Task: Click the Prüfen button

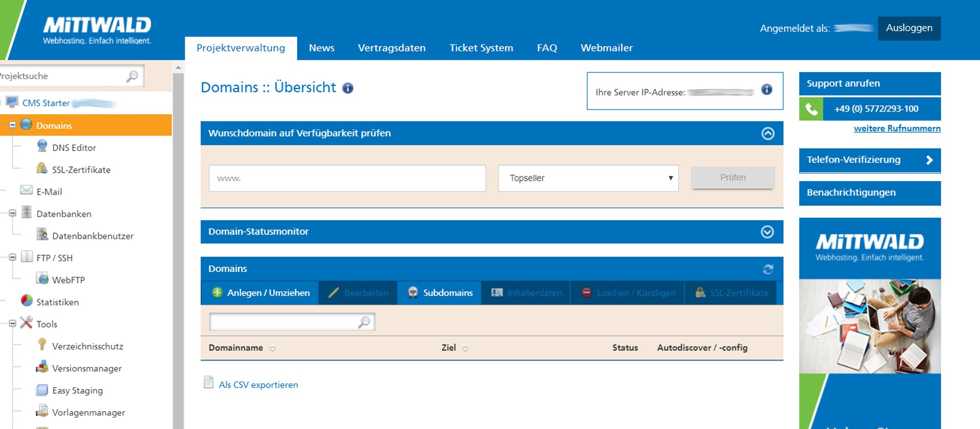Action: (x=733, y=178)
